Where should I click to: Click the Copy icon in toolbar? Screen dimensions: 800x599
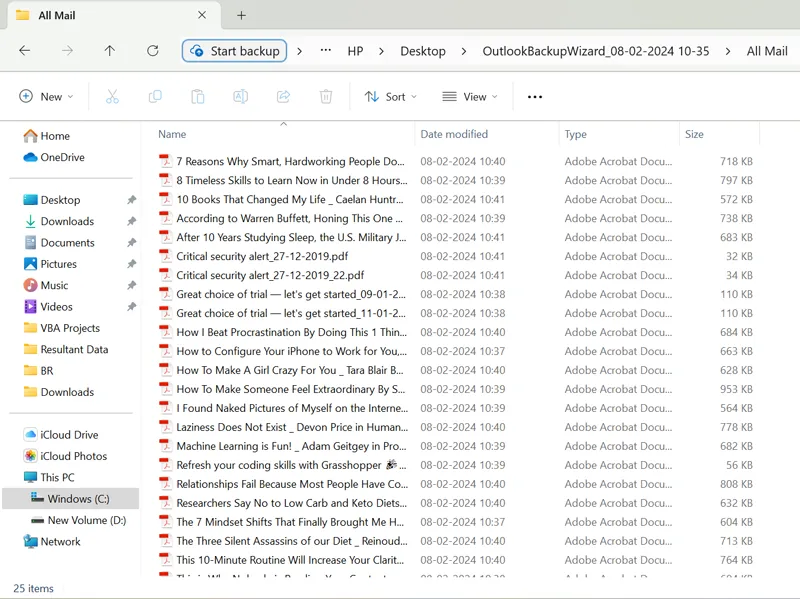click(x=155, y=97)
